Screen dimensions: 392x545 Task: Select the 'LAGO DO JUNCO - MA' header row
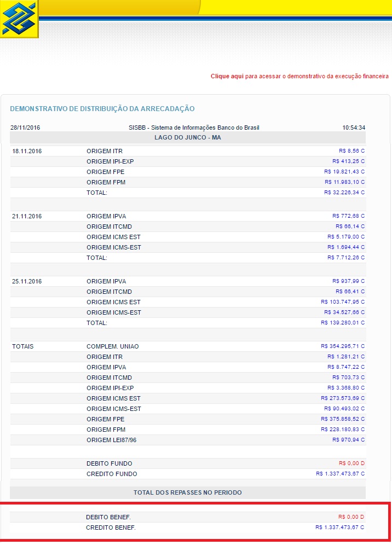point(187,137)
